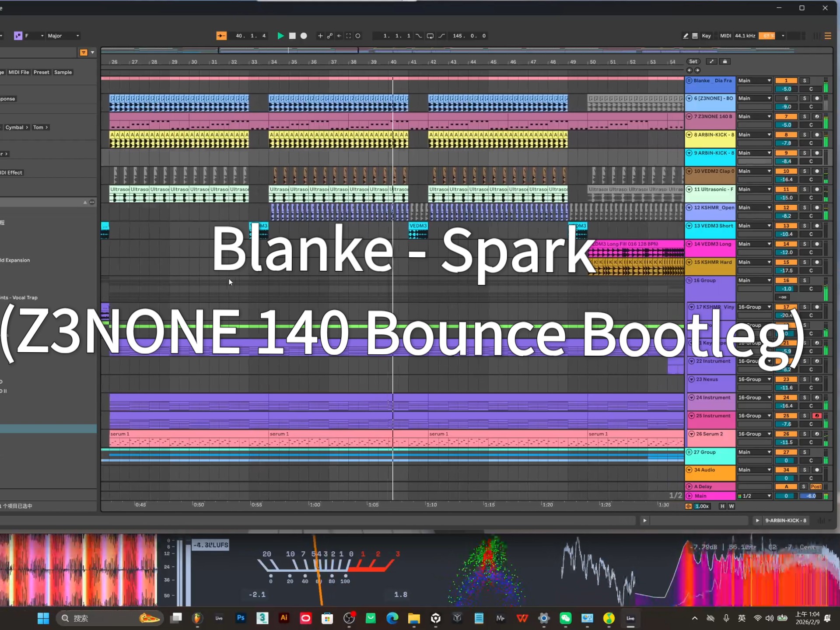Solo the 7 Z3NONE 140 B track

coord(805,117)
